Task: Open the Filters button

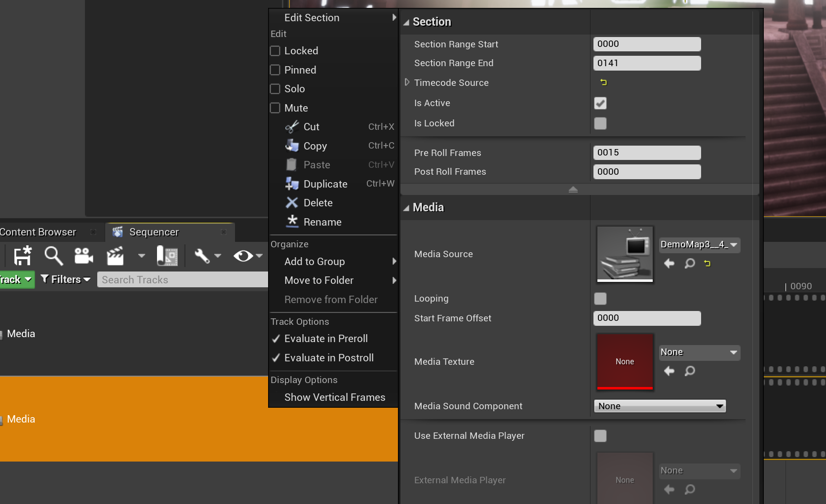Action: 66,279
